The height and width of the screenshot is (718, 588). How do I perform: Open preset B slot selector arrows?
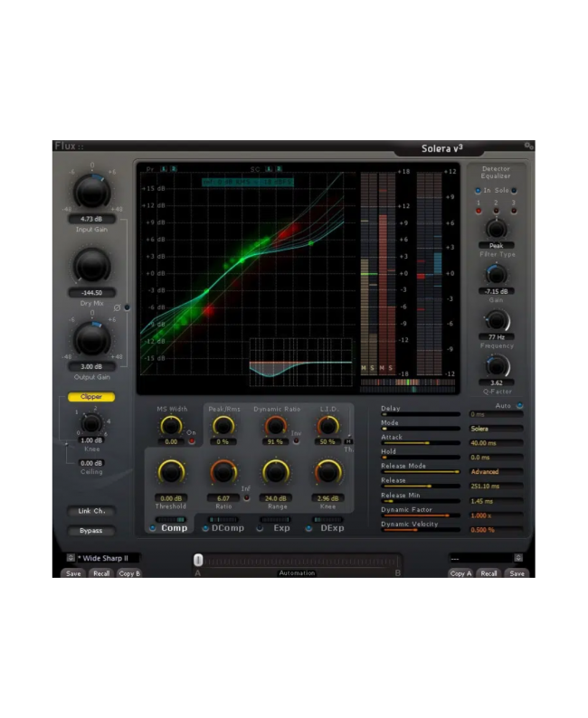pos(518,558)
